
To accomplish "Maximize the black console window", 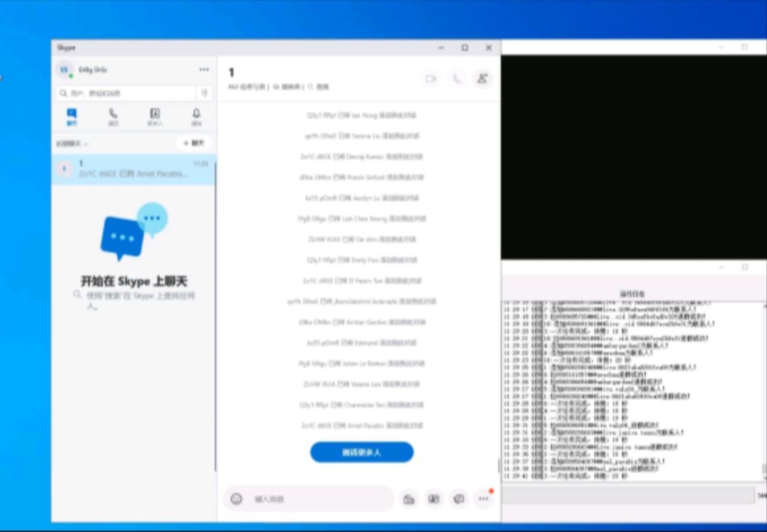I will pos(745,47).
